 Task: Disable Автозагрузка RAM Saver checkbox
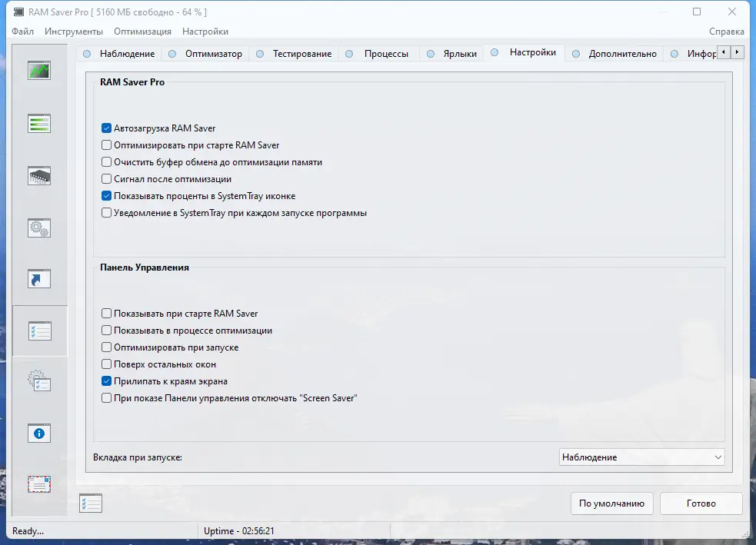click(x=107, y=128)
